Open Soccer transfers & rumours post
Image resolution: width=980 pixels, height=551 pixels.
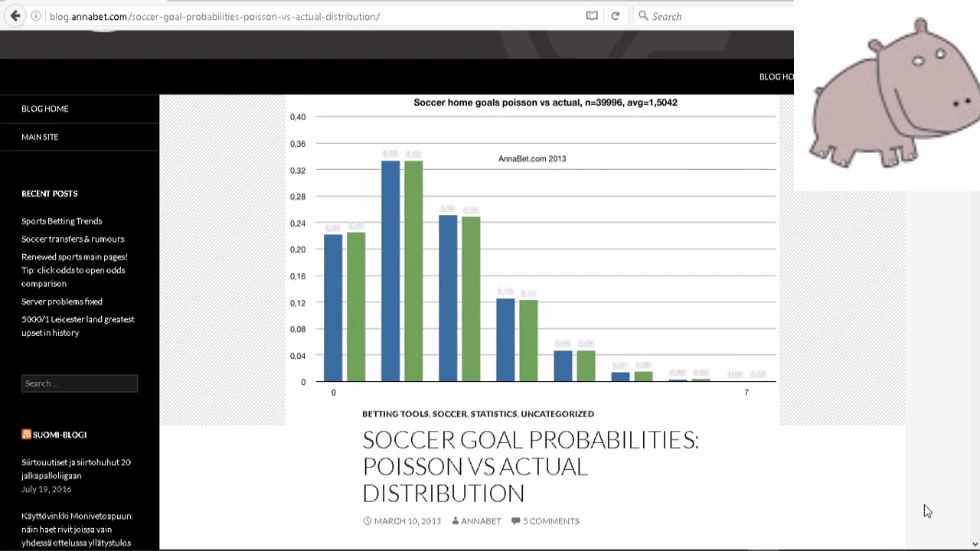pos(73,239)
